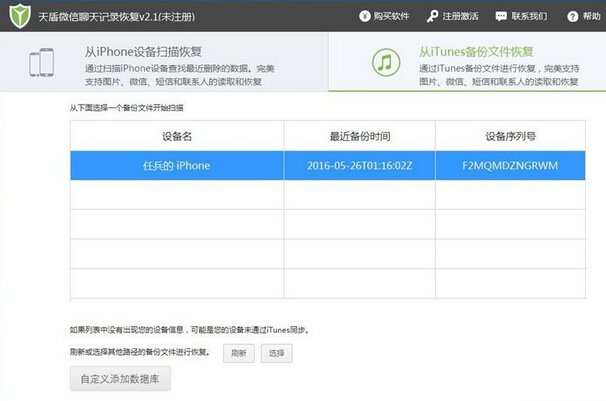This screenshot has height=401, width=606.
Task: Click the text 刷新或选择其他路径的备份文件进行恢复
Action: [x=140, y=352]
